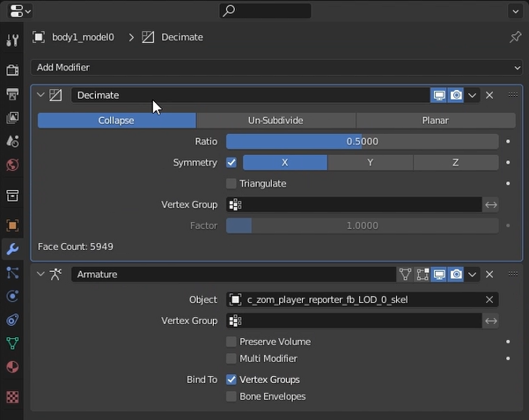
Task: Select the Y symmetry axis
Action: 370,163
